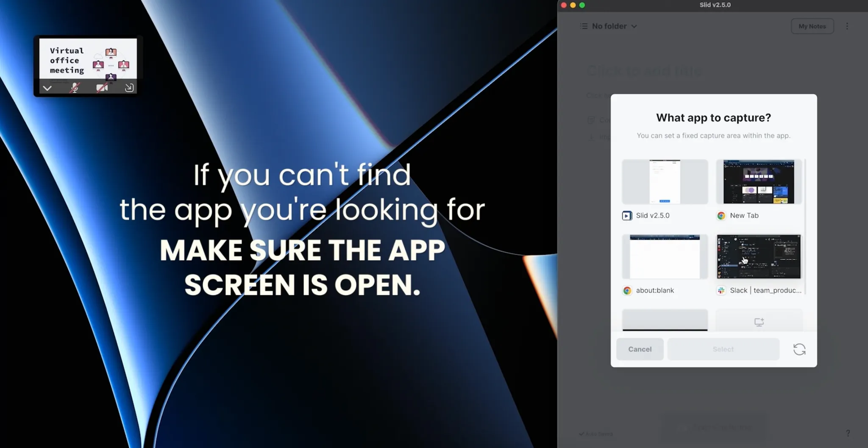Click the Slack icon in capture list
Screen dimensions: 868x448
(721, 291)
